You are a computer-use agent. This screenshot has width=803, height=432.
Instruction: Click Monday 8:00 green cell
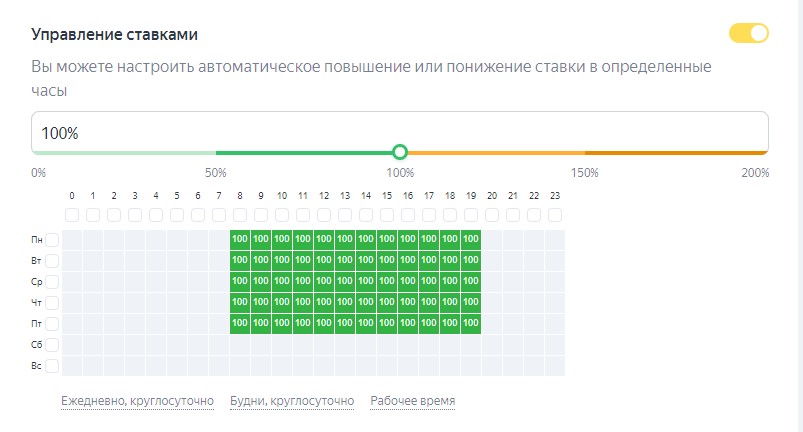point(240,239)
